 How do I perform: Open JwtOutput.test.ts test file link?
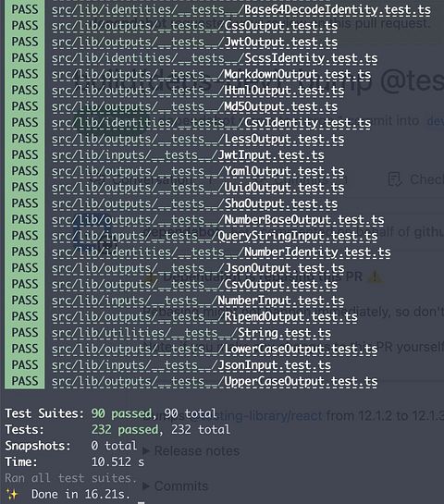tap(194, 43)
